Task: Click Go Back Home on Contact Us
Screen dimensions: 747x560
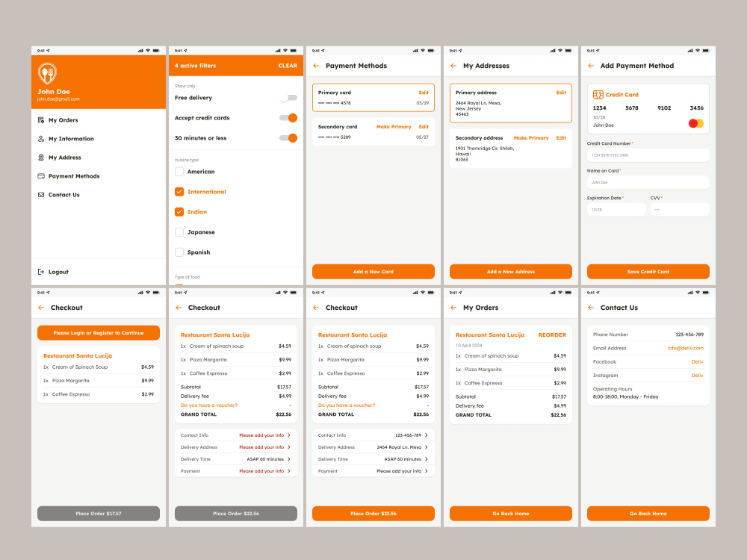Action: click(648, 514)
